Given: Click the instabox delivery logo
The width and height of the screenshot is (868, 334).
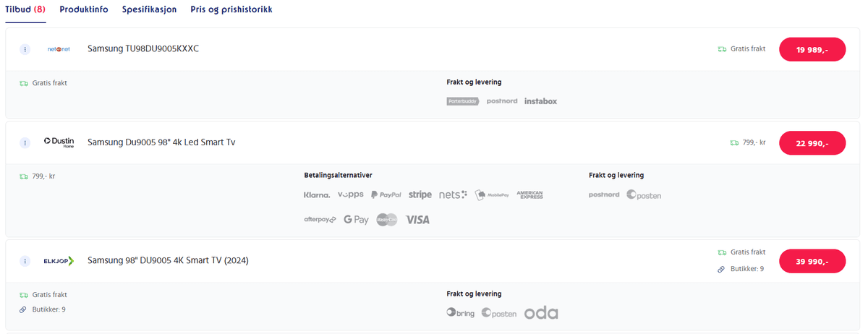Looking at the screenshot, I should pos(540,101).
